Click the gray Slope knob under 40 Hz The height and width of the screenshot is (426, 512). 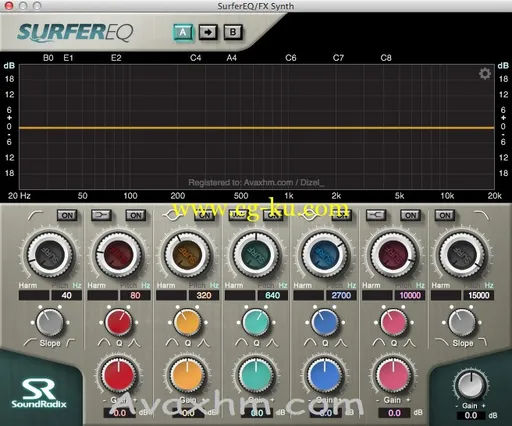[x=50, y=322]
